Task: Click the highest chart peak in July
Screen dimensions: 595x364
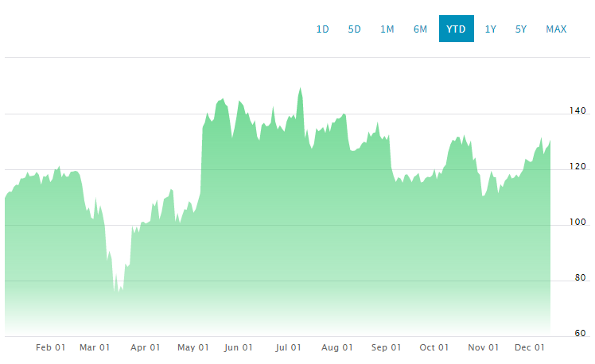Action: [300, 88]
